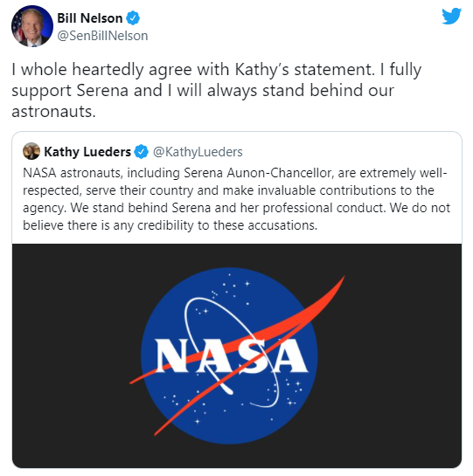Click the white NASA lettering in logo
This screenshot has width=473, height=476.
coord(232,355)
